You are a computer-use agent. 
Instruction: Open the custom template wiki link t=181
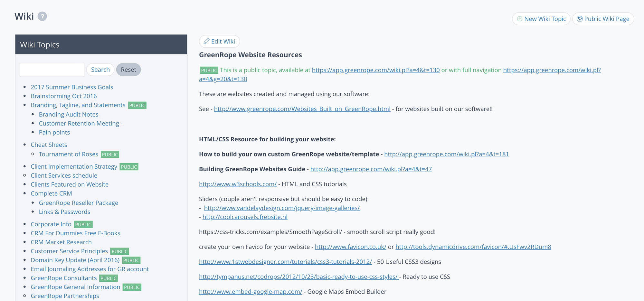pyautogui.click(x=447, y=154)
